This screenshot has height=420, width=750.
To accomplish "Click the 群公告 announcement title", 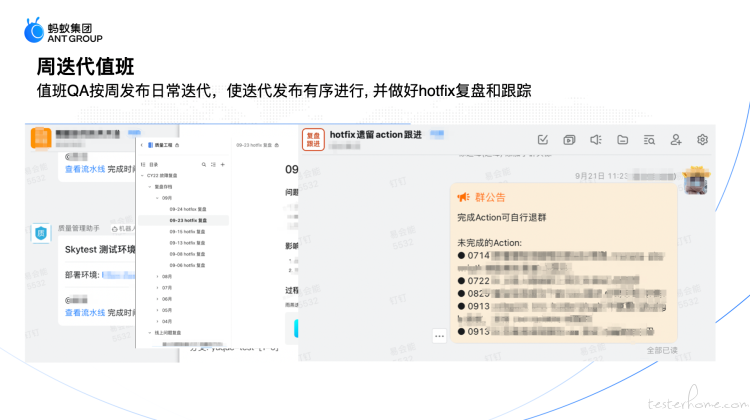I will [x=490, y=197].
